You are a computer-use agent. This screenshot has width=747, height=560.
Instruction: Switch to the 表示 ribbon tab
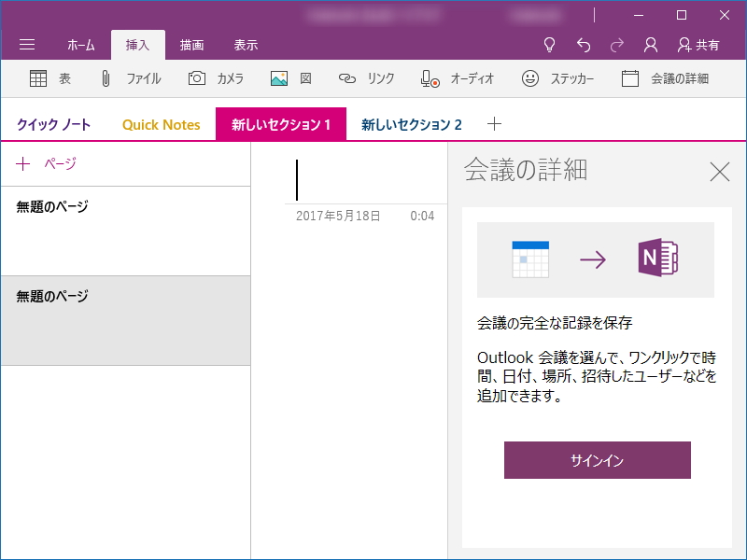click(x=245, y=44)
